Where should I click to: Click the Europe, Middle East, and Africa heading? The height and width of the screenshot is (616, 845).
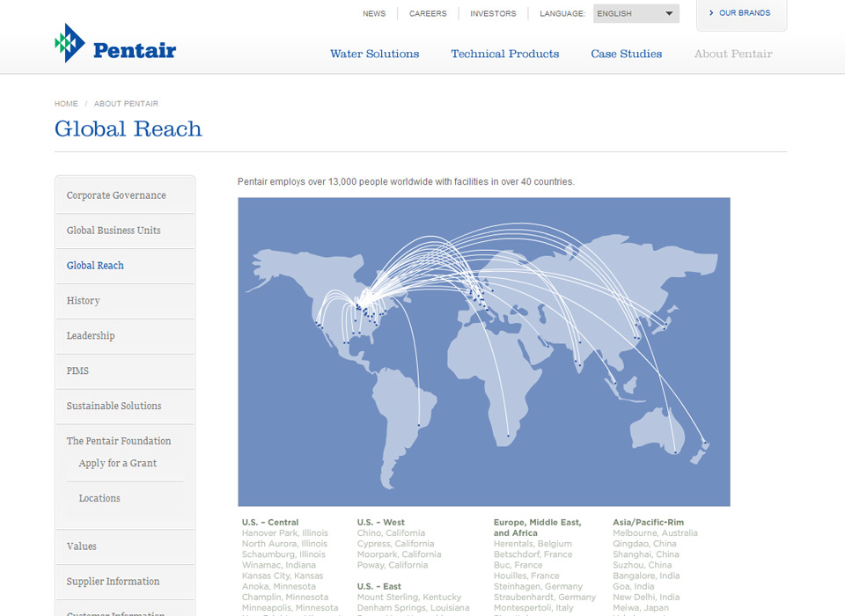(x=537, y=528)
